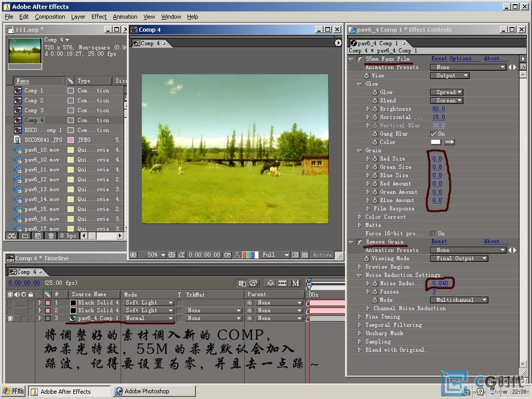Click the RGB channel display color button
This screenshot has height=399, width=532.
pyautogui.click(x=250, y=255)
